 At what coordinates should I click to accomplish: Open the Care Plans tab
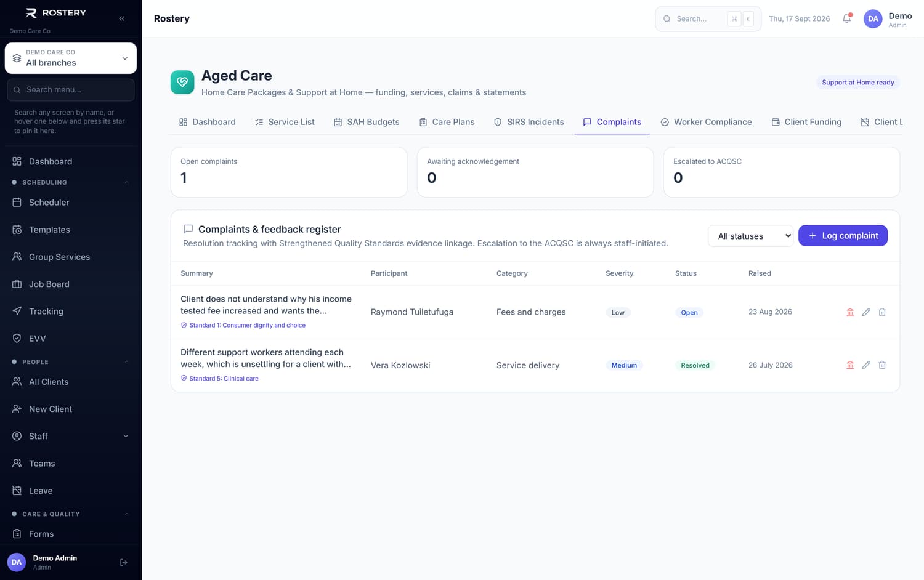tap(447, 122)
